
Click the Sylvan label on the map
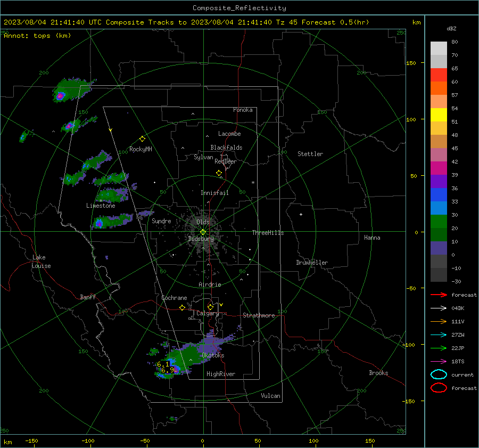[203, 158]
